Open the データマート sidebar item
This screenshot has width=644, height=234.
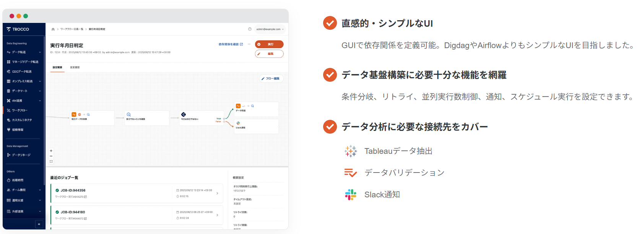pos(24,91)
